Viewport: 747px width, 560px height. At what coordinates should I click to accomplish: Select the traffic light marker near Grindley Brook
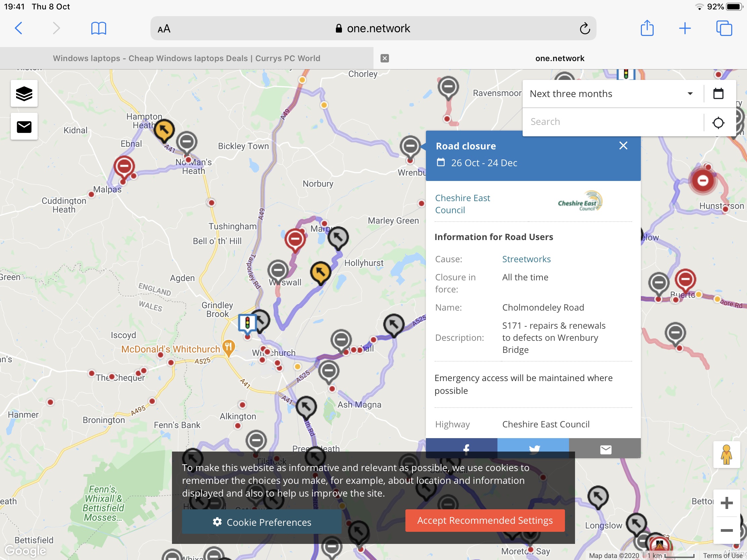(x=248, y=324)
